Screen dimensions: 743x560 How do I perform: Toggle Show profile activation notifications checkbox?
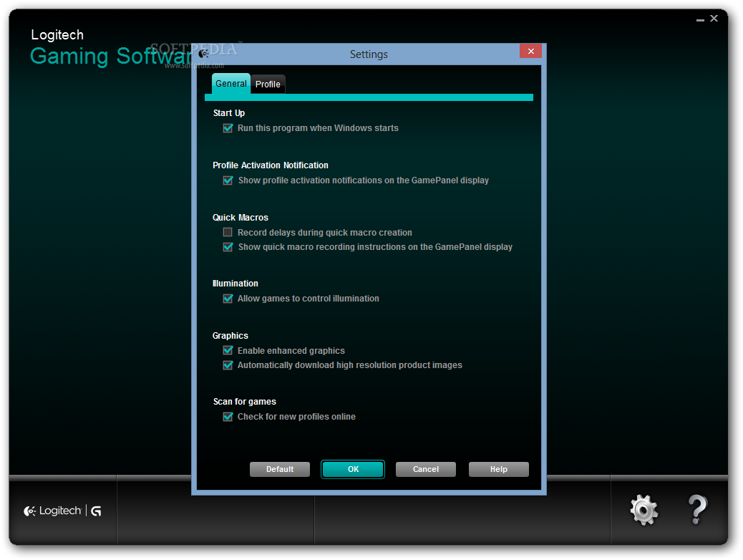coord(228,180)
